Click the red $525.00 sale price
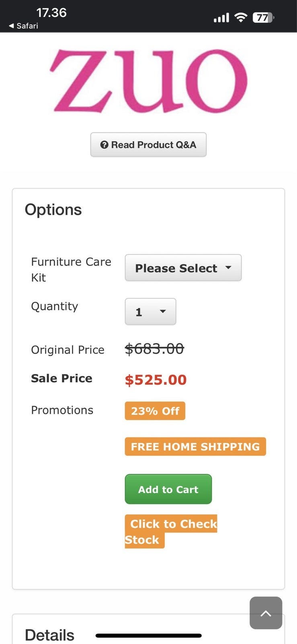This screenshot has width=297, height=644. pos(156,380)
